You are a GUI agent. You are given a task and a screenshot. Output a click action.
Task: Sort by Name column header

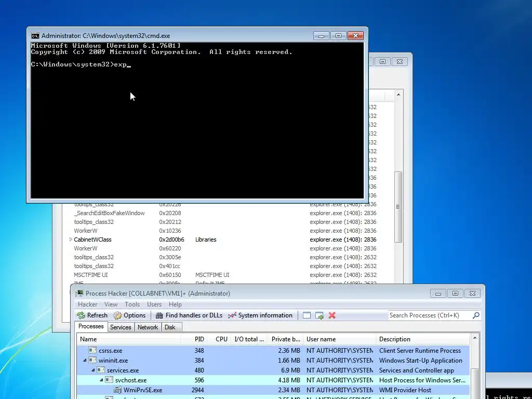(x=129, y=339)
